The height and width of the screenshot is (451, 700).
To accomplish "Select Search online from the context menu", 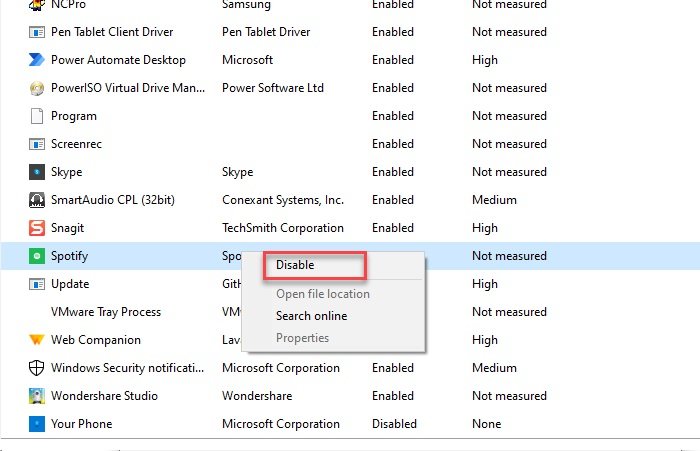I will click(311, 316).
